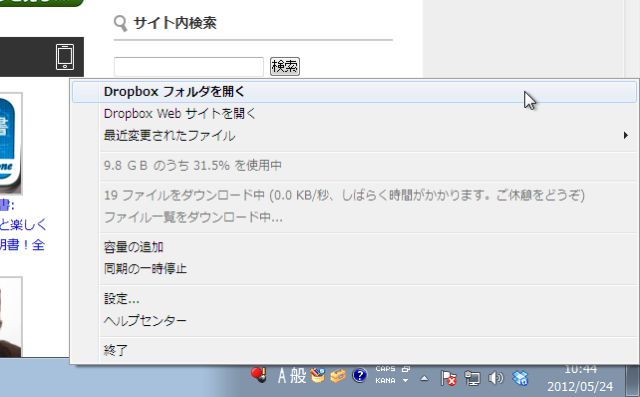Click the network connection tray icon
This screenshot has height=397, width=640.
pos(472,378)
